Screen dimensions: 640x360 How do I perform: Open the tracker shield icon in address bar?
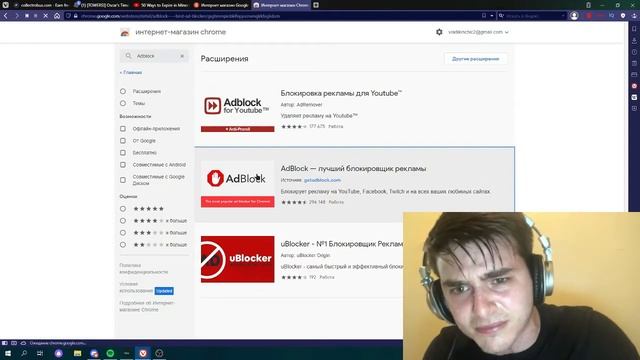tap(68, 16)
